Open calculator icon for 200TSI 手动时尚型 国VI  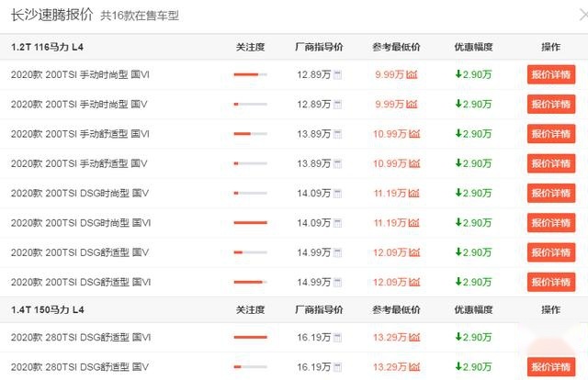point(337,74)
